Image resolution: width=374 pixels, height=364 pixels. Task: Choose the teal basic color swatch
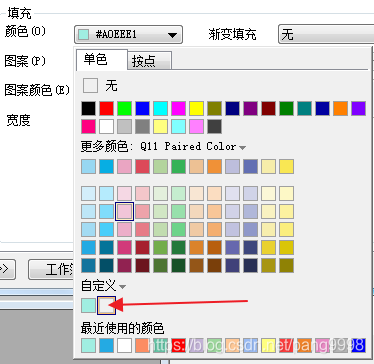(x=304, y=109)
